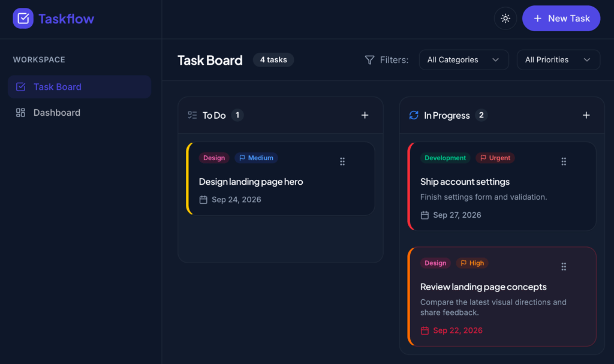
Task: Click the flag icon in High tag
Action: pyautogui.click(x=463, y=263)
